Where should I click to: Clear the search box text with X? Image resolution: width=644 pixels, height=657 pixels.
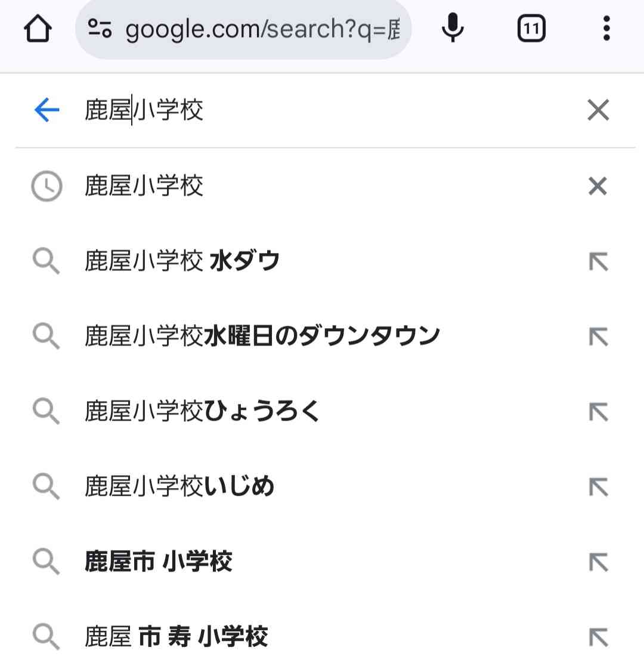(598, 110)
